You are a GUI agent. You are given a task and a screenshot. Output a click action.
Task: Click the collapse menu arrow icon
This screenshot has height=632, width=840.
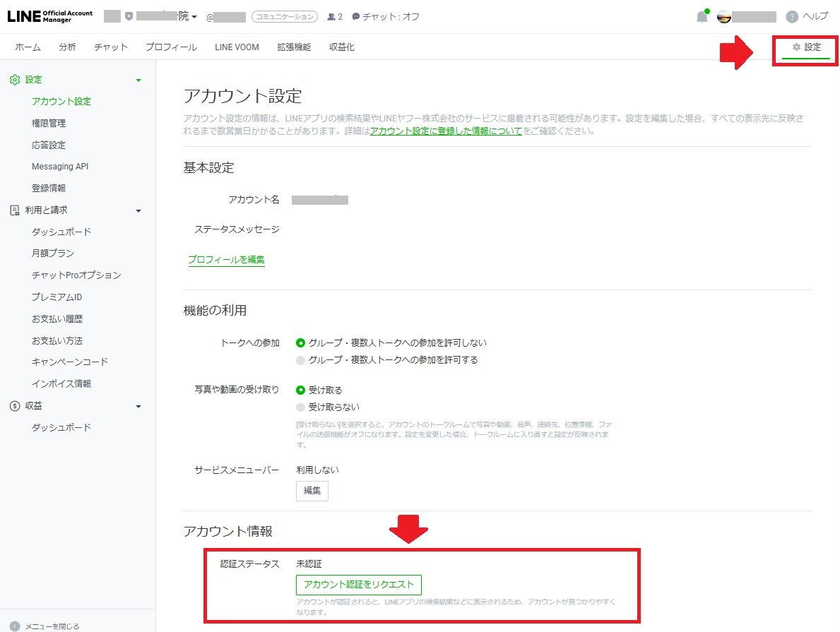point(15,626)
